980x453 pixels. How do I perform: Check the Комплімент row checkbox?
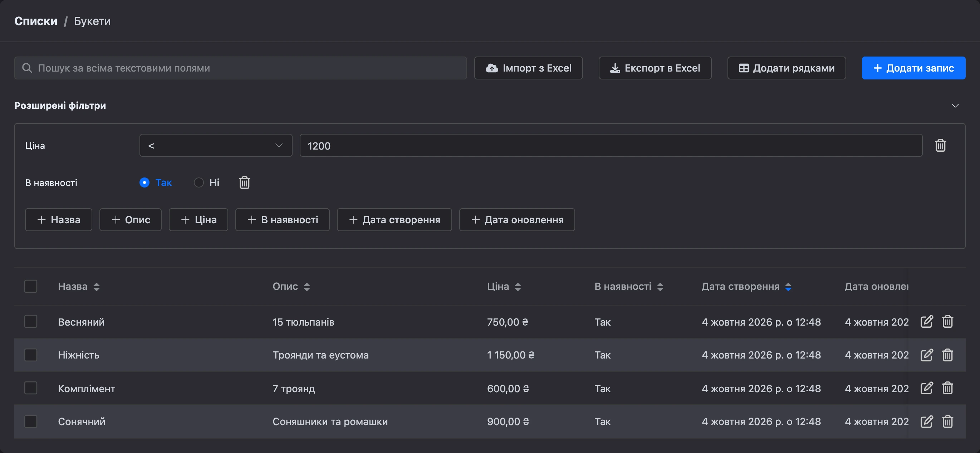31,388
